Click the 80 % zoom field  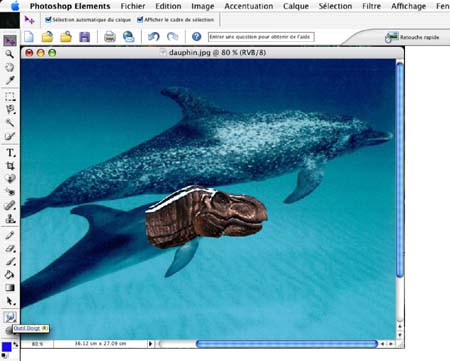tap(37, 344)
